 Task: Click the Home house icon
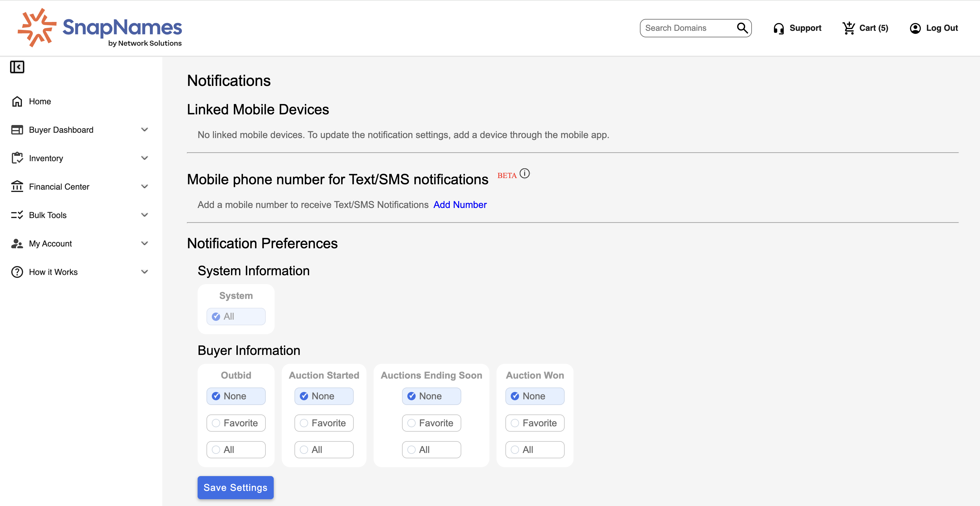coord(17,101)
